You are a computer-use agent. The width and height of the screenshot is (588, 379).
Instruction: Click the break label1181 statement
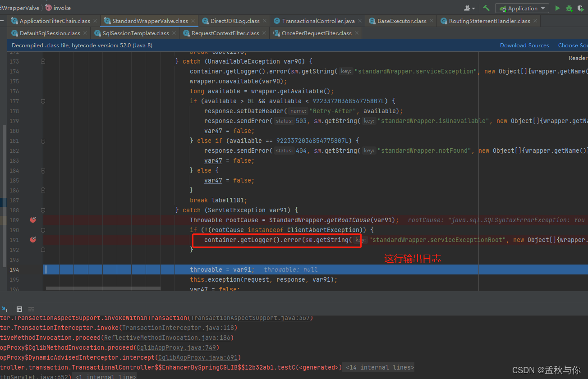(x=219, y=200)
